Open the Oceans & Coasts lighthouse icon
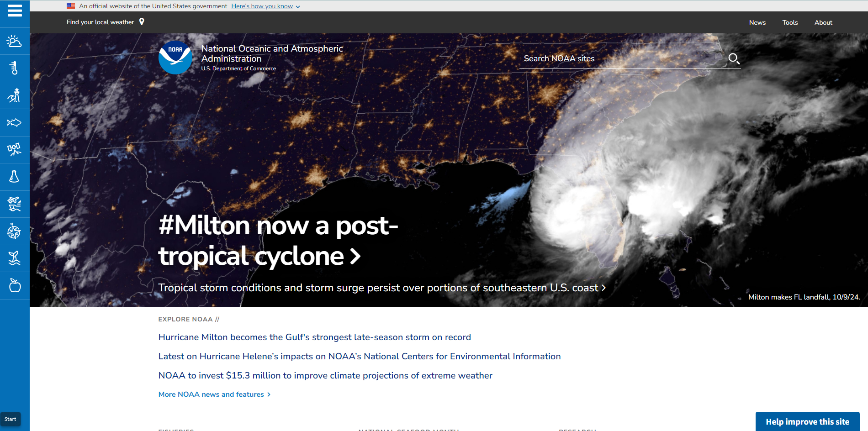 15,95
